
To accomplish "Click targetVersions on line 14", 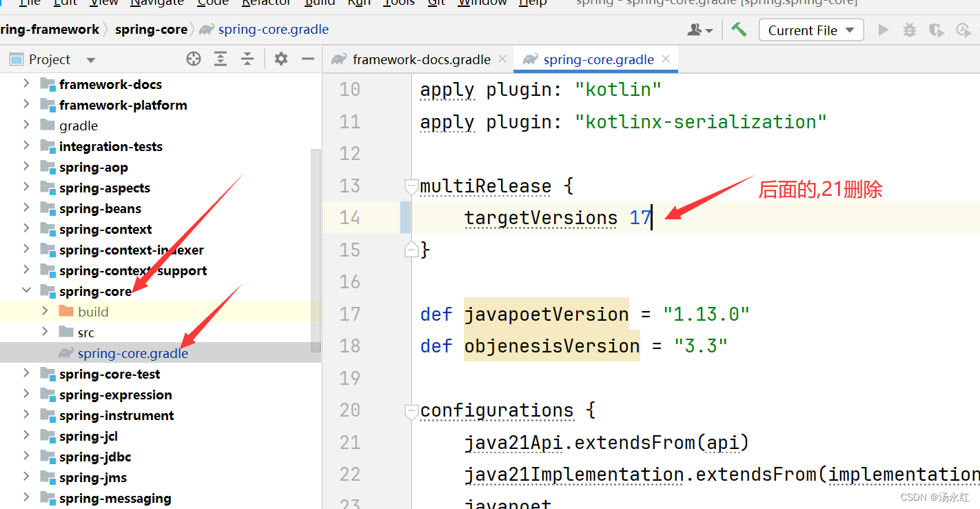I will click(x=541, y=218).
